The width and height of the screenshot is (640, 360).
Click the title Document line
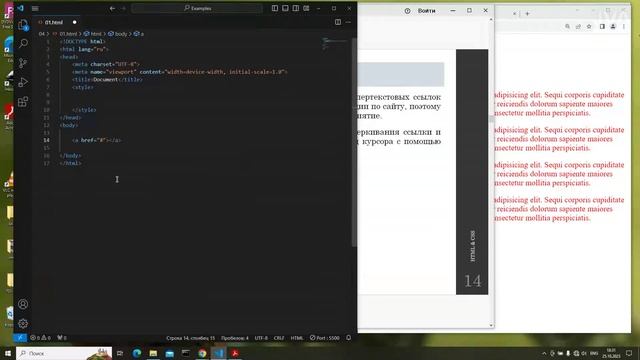click(107, 80)
